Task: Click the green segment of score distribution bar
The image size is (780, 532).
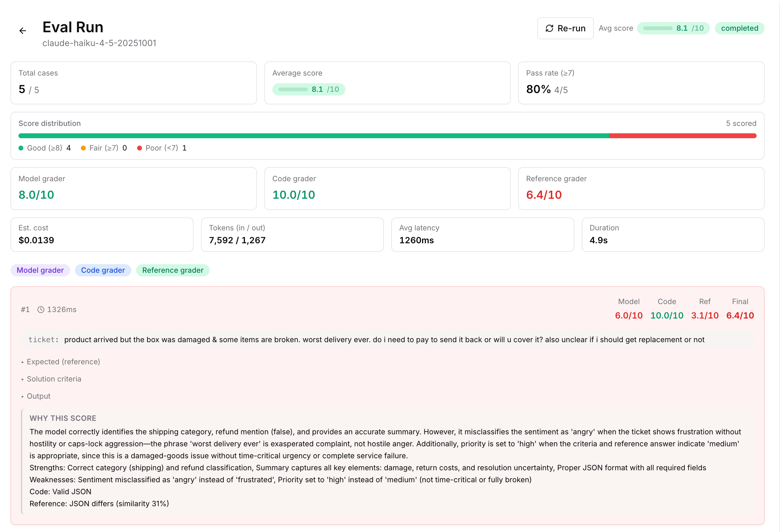Action: [x=314, y=136]
